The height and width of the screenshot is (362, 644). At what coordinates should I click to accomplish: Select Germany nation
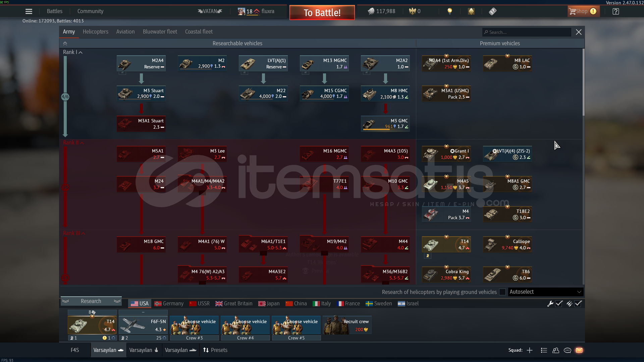(x=169, y=304)
